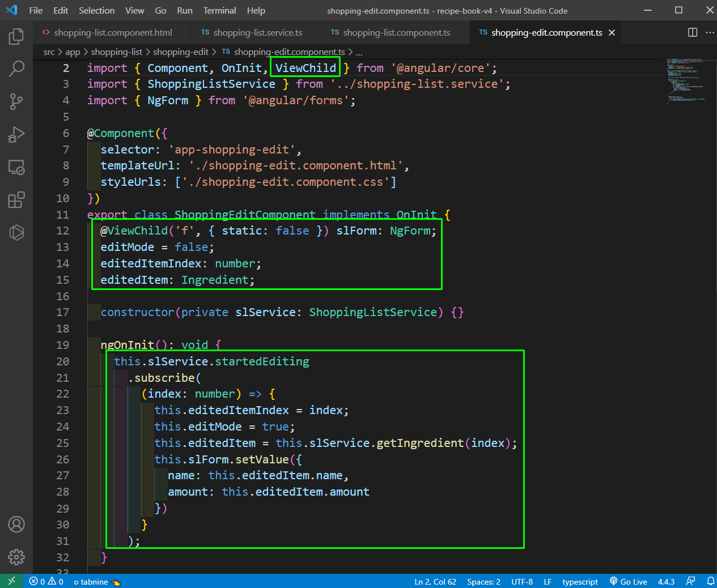717x588 pixels.
Task: Click '@angular/forms' string on line 4
Action: coord(295,100)
